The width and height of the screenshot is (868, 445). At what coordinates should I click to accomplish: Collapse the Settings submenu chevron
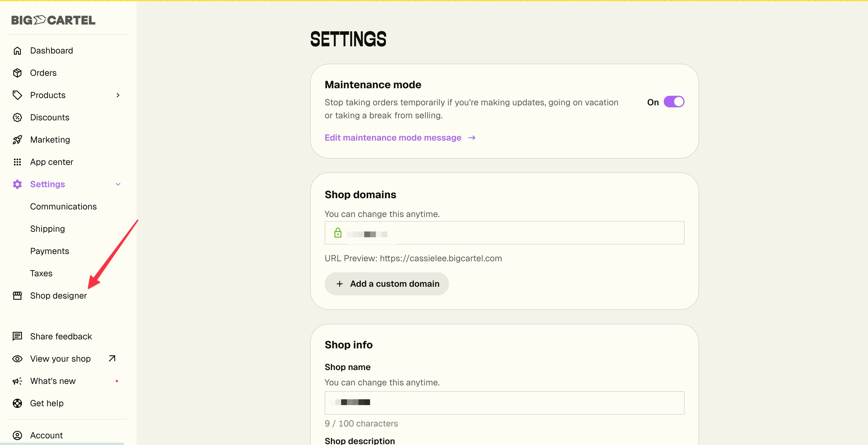point(118,184)
